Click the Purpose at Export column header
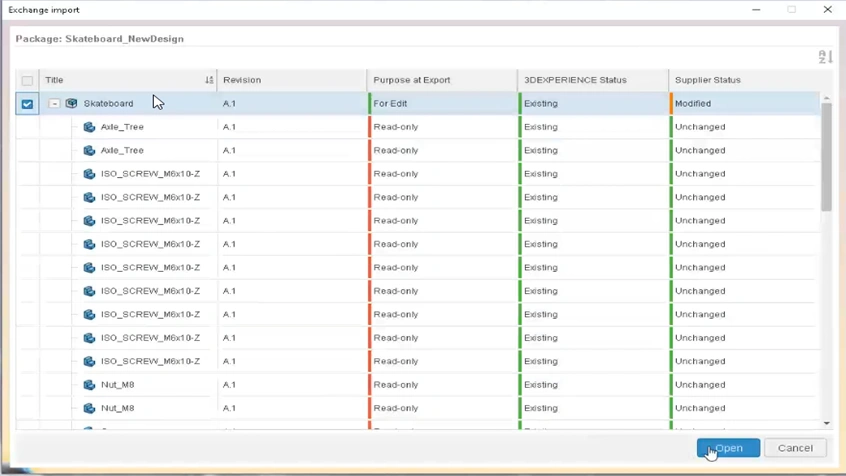 click(x=442, y=80)
